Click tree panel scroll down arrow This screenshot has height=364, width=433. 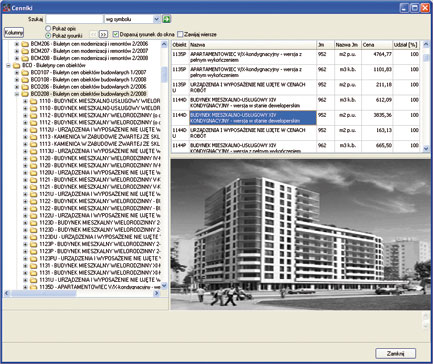coord(164,286)
